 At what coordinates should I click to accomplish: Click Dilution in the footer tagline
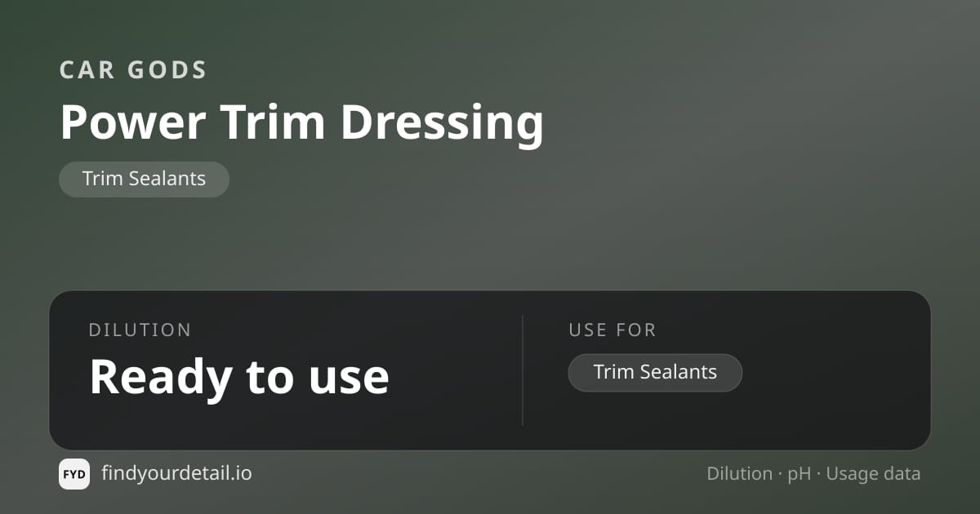pyautogui.click(x=740, y=474)
